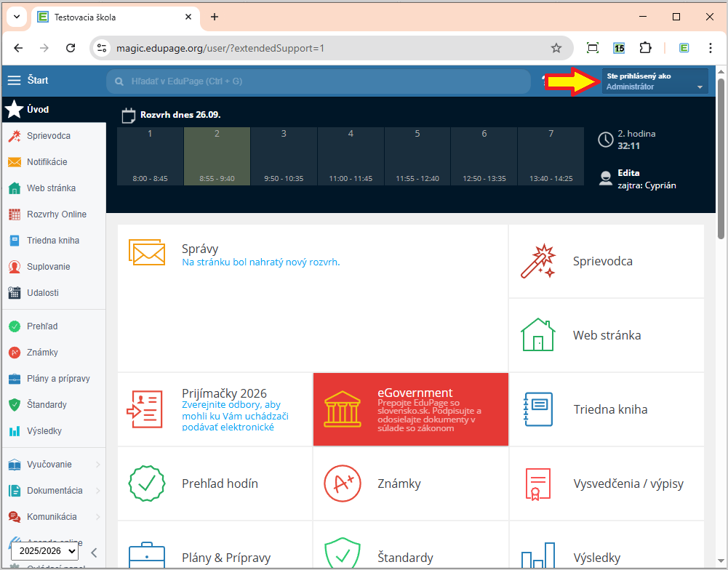The image size is (728, 570).
Task: Open the link about new uploaded rozvrh
Action: 260,262
